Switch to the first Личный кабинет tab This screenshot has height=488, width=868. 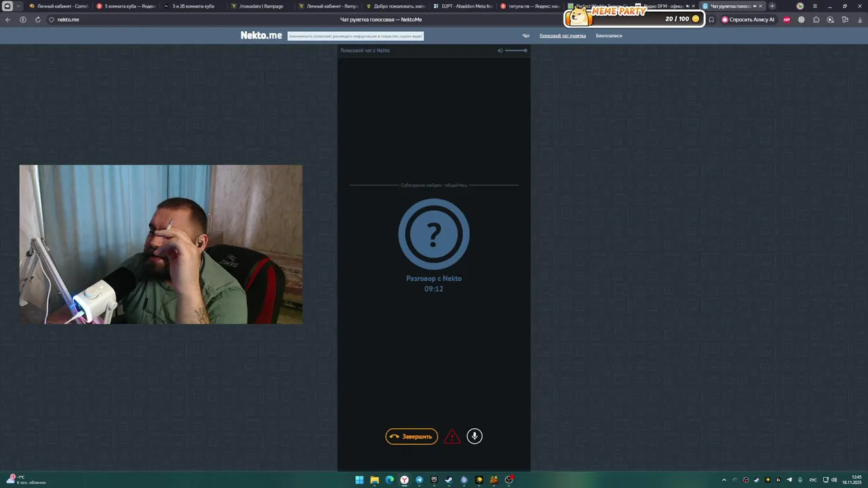(x=58, y=6)
